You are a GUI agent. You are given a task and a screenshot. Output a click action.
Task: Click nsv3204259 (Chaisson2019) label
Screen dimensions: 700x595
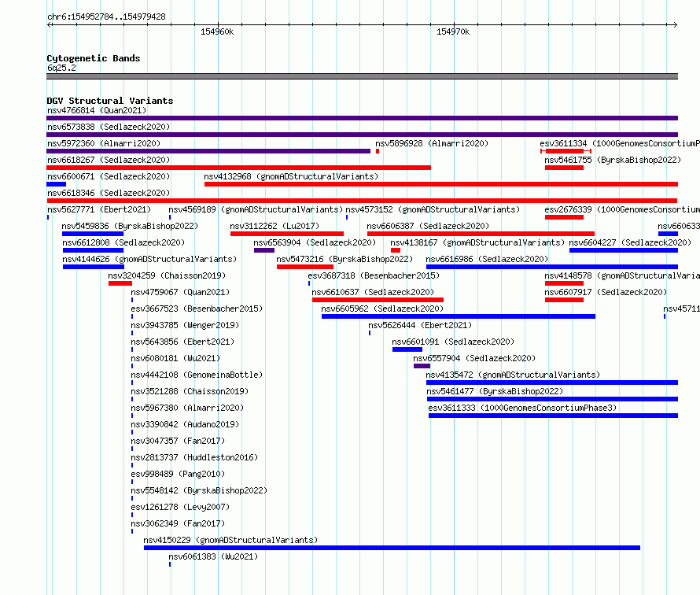click(x=167, y=275)
